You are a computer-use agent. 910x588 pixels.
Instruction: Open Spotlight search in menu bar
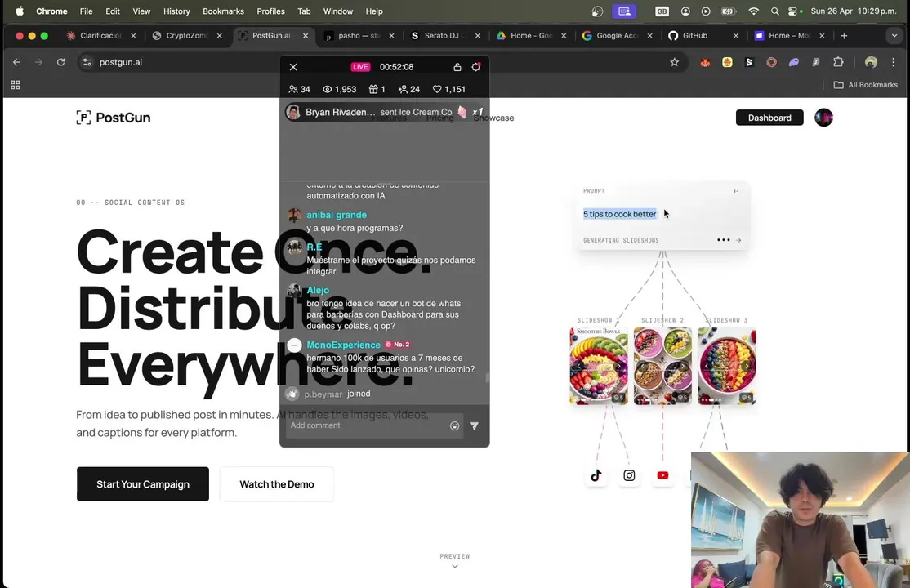click(774, 11)
